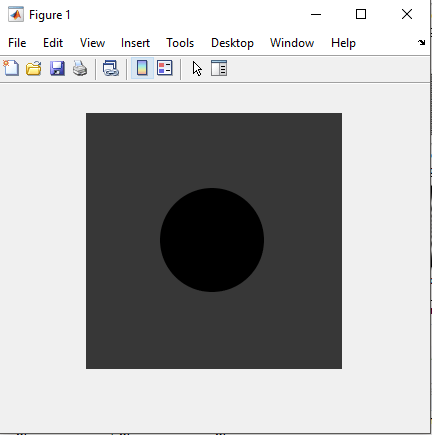The width and height of the screenshot is (432, 435).
Task: Open the Window menu
Action: coord(292,43)
